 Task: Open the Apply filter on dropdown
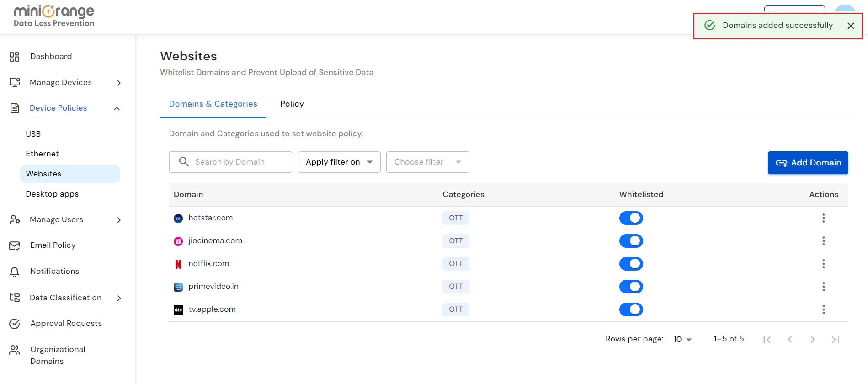point(339,162)
